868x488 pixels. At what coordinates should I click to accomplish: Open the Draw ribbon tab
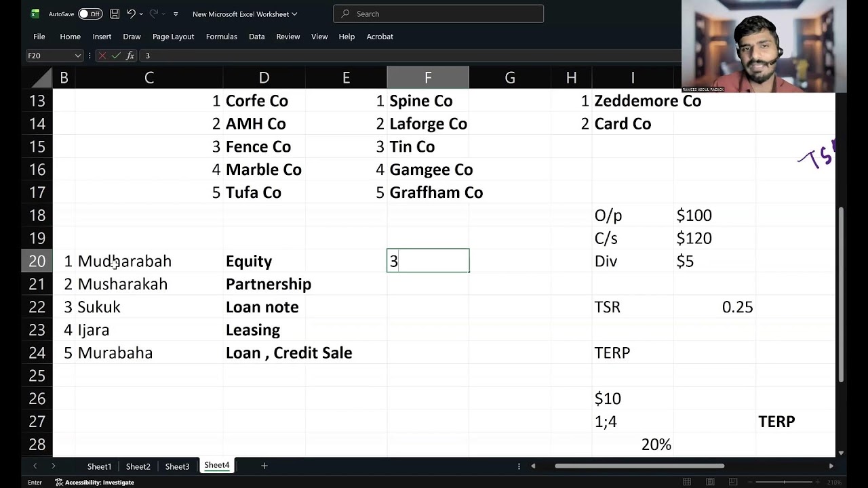point(132,37)
